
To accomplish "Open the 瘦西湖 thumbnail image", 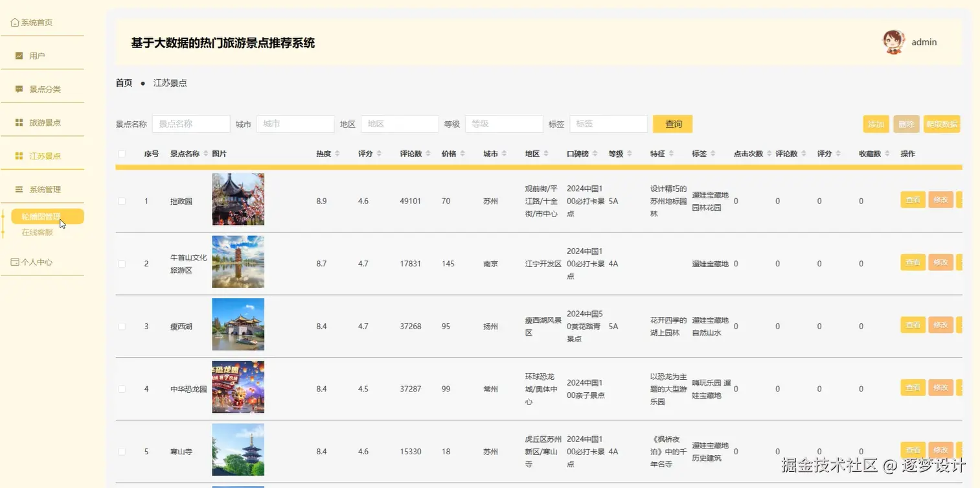I will click(x=238, y=324).
